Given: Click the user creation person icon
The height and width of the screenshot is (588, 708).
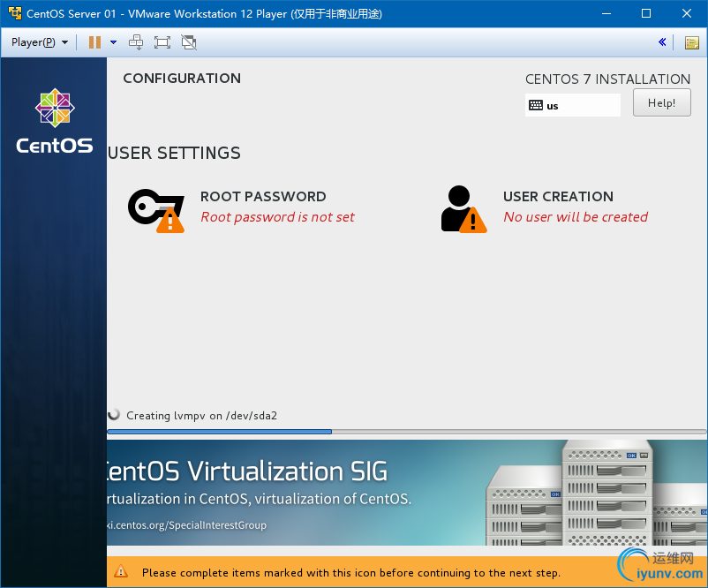Looking at the screenshot, I should coord(463,209).
